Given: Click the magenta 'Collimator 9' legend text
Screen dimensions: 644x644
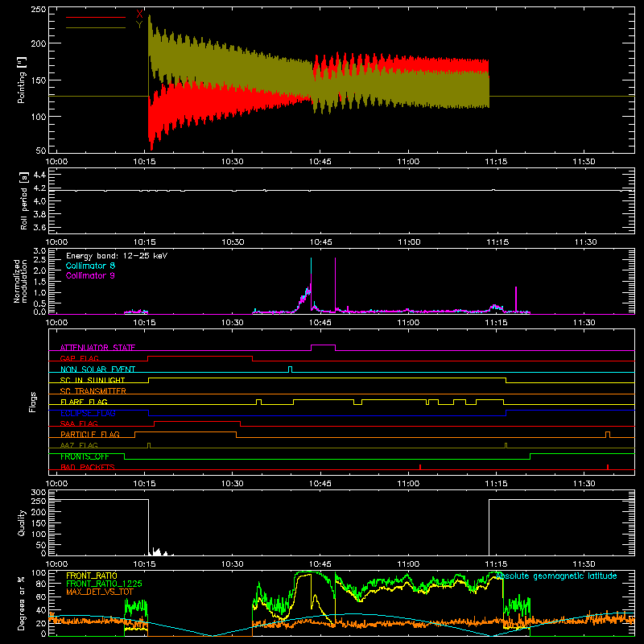Looking at the screenshot, I should click(90, 275).
